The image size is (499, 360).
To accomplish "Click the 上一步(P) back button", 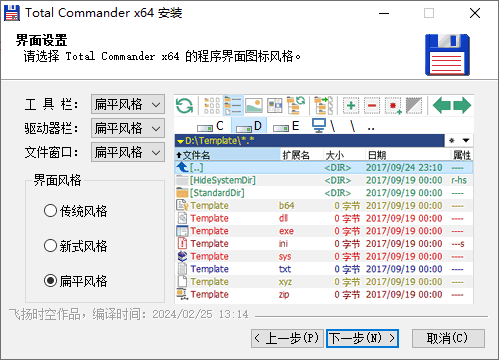I will click(287, 338).
